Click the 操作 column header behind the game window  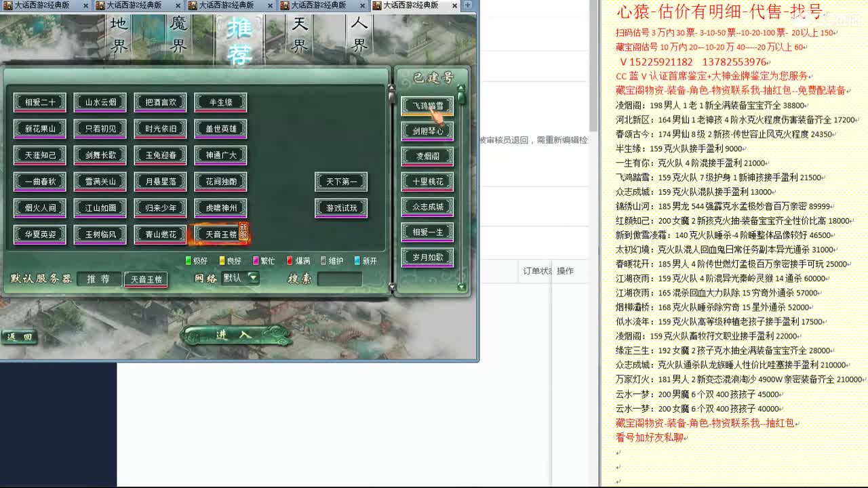pos(566,271)
